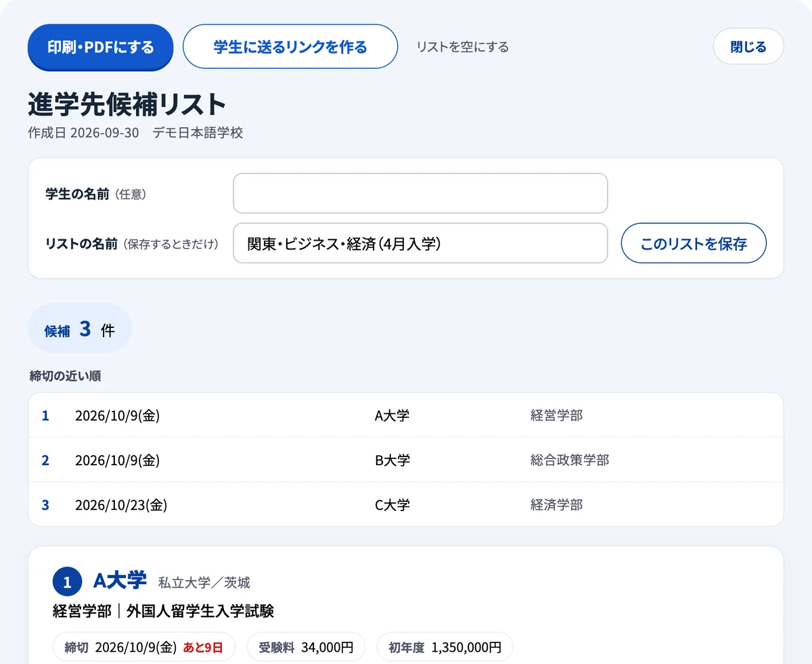Image resolution: width=812 pixels, height=664 pixels.
Task: Click the 締切の近い順 heading
Action: tap(65, 376)
